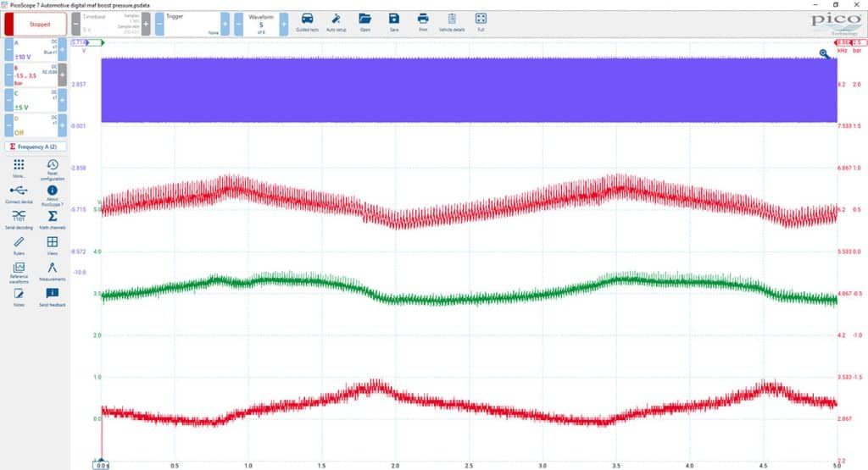Open Channel C ±5 V options
This screenshot has height=470, width=868.
tap(36, 100)
